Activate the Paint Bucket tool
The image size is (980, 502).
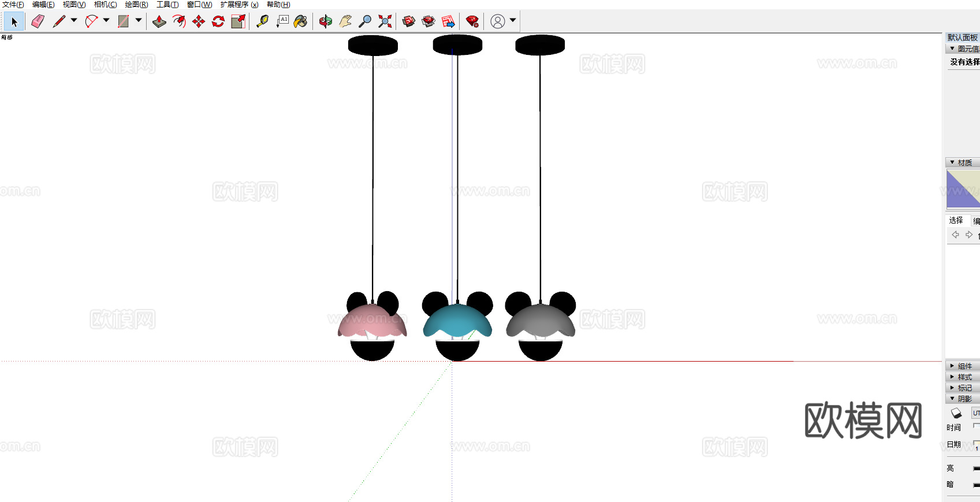pyautogui.click(x=301, y=22)
